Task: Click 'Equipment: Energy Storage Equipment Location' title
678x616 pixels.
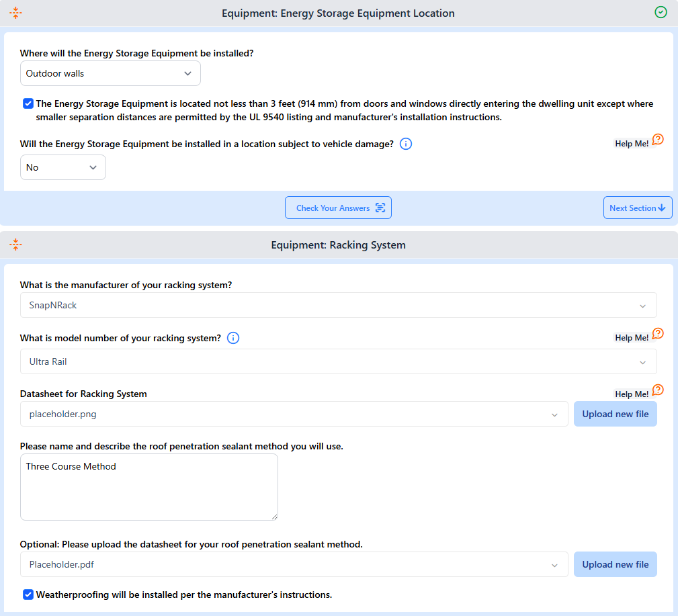Action: 338,13
